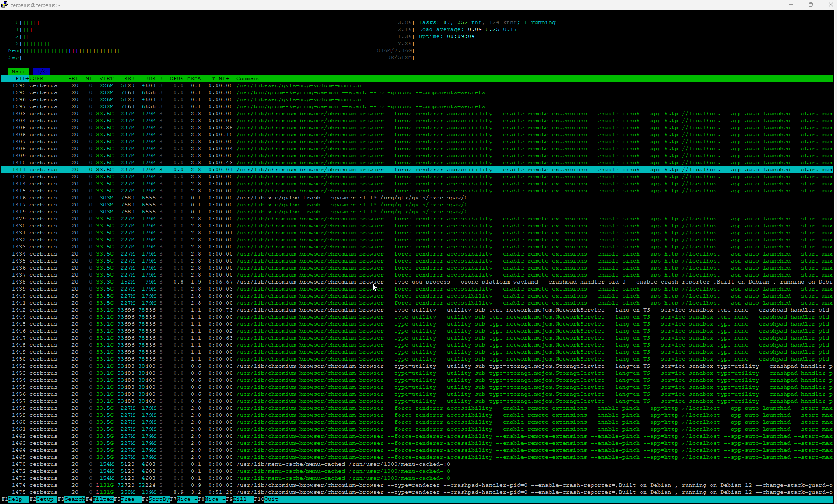Sort by the CPU% column header

click(177, 78)
